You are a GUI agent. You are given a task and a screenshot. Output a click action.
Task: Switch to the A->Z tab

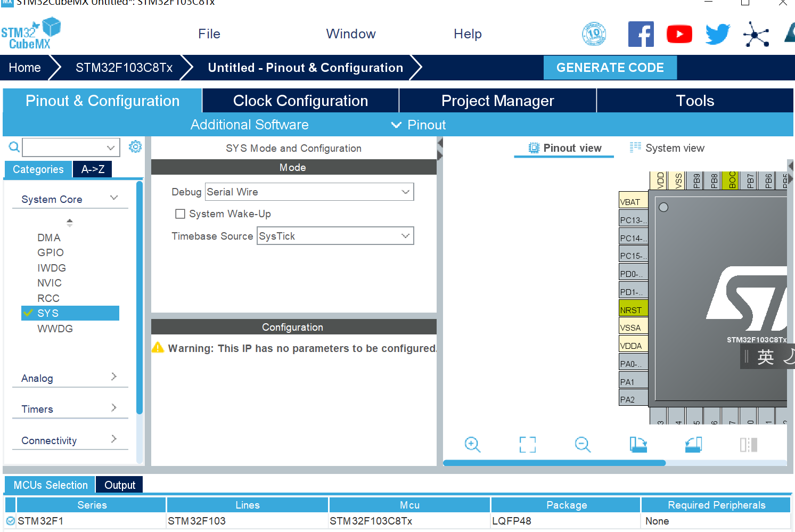[x=93, y=169]
